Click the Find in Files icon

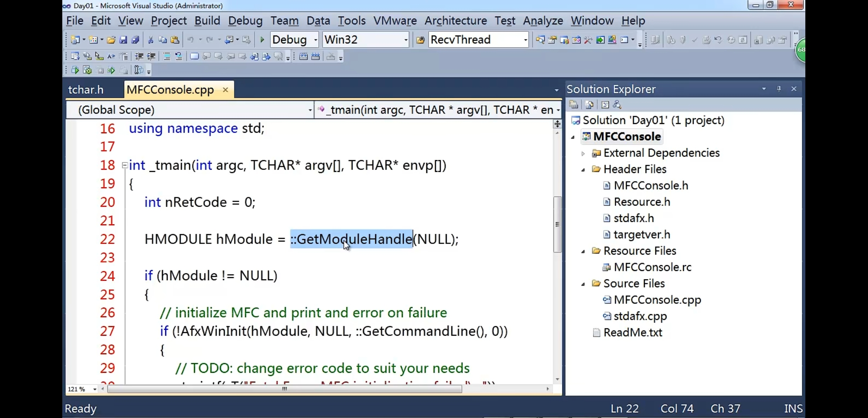point(420,40)
